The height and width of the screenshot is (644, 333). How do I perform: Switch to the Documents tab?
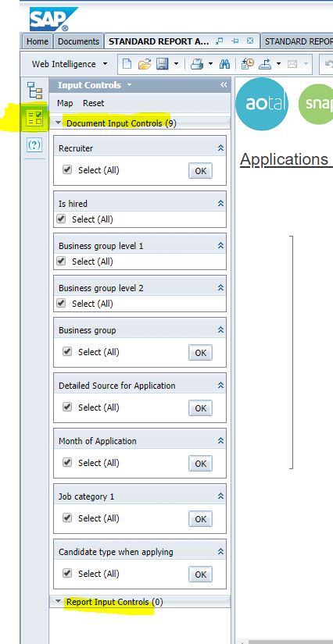[x=78, y=41]
